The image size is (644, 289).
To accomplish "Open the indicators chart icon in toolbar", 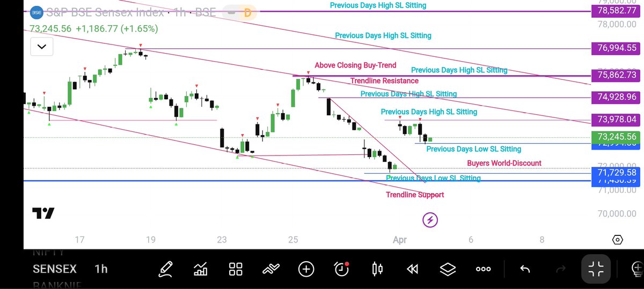I will 201,269.
